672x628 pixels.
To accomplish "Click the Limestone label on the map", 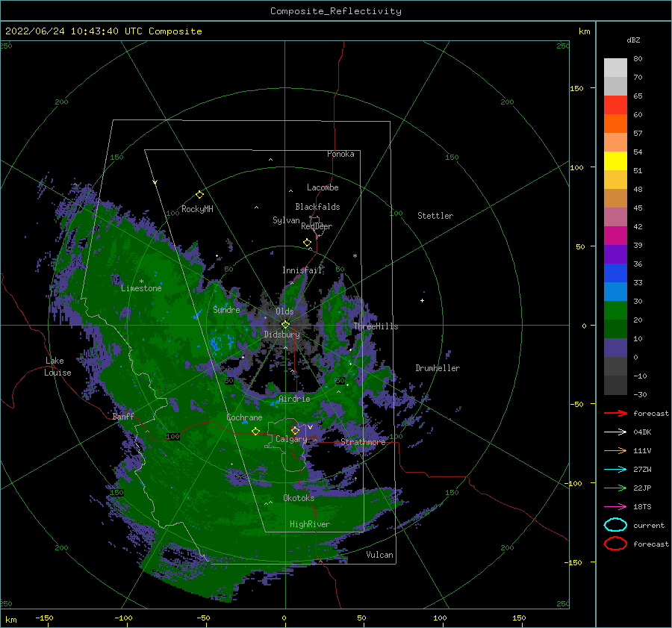I will (141, 288).
